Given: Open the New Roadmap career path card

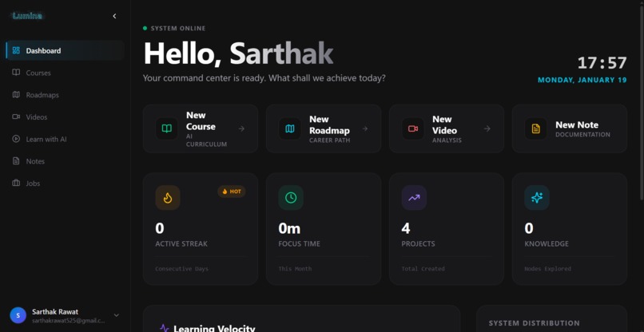Looking at the screenshot, I should tap(324, 128).
